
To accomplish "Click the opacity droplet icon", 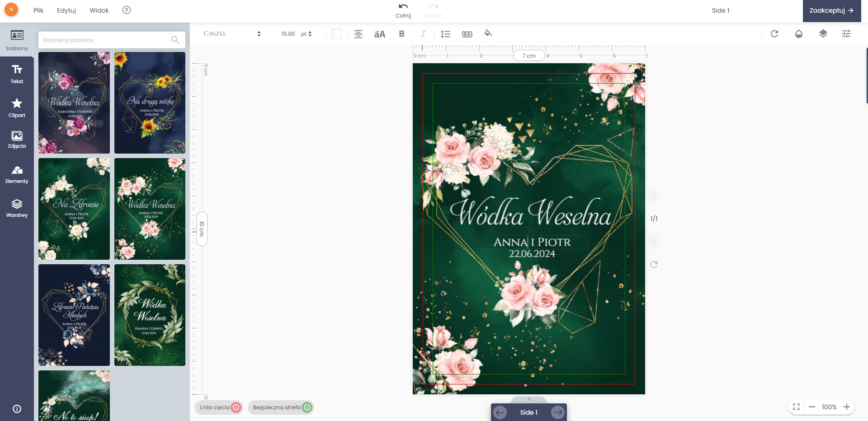I will (798, 34).
